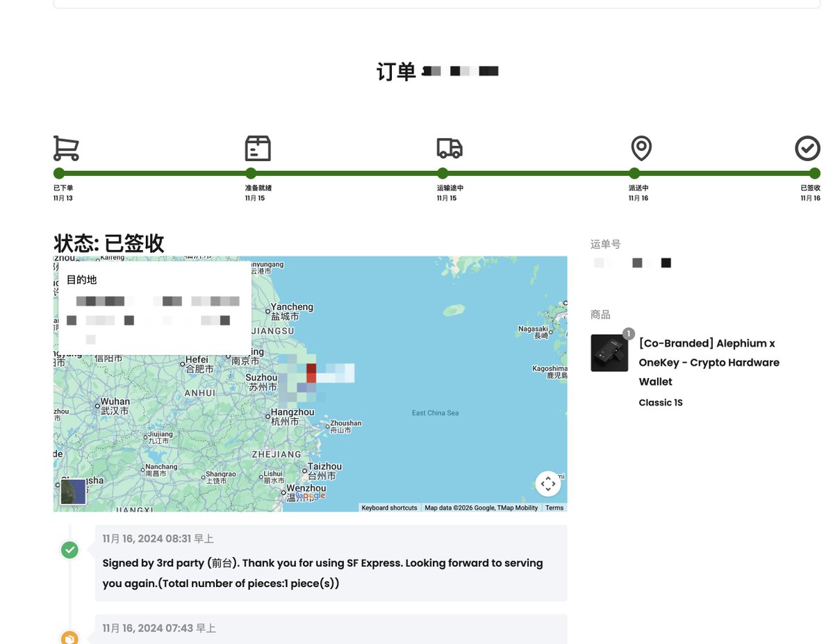Click the quantity badge on product image
This screenshot has width=833, height=644.
click(x=629, y=333)
